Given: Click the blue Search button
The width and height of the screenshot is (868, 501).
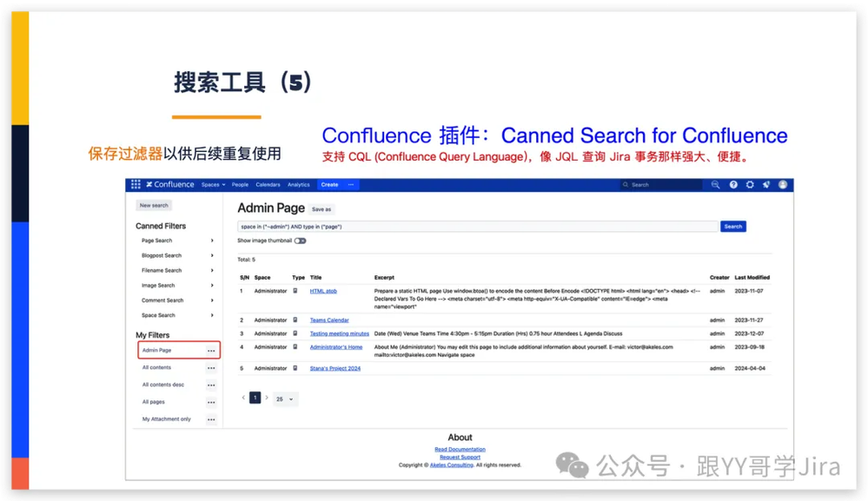Looking at the screenshot, I should (733, 226).
